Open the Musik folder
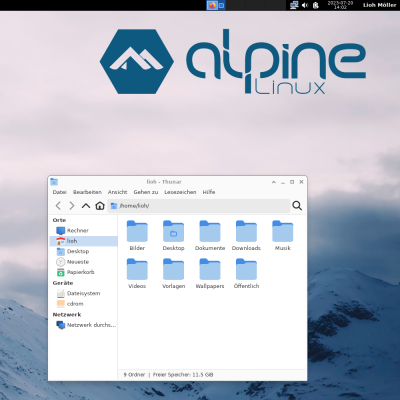This screenshot has height=400, width=400. [283, 236]
